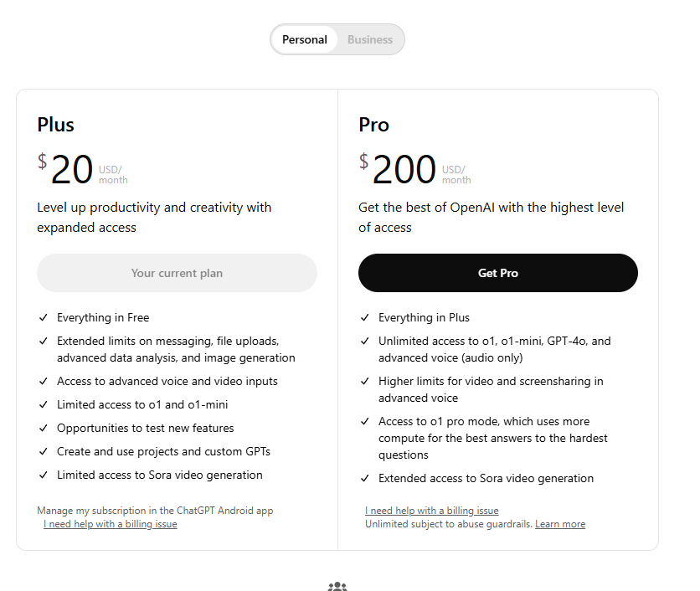Click the people group icon at bottom

click(x=337, y=587)
